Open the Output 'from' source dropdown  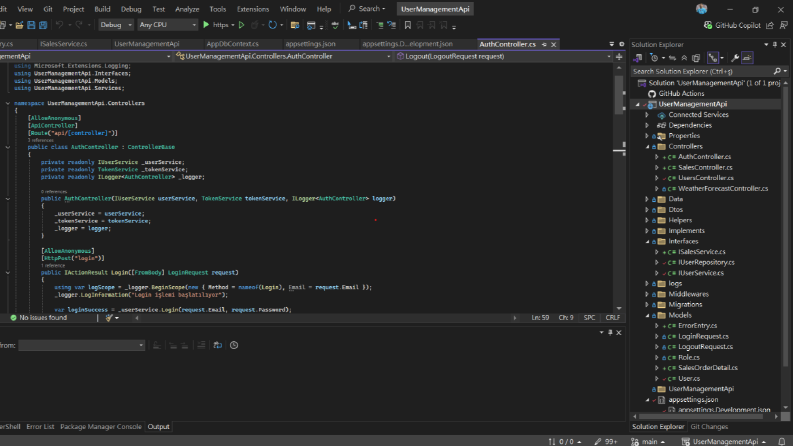pyautogui.click(x=81, y=345)
